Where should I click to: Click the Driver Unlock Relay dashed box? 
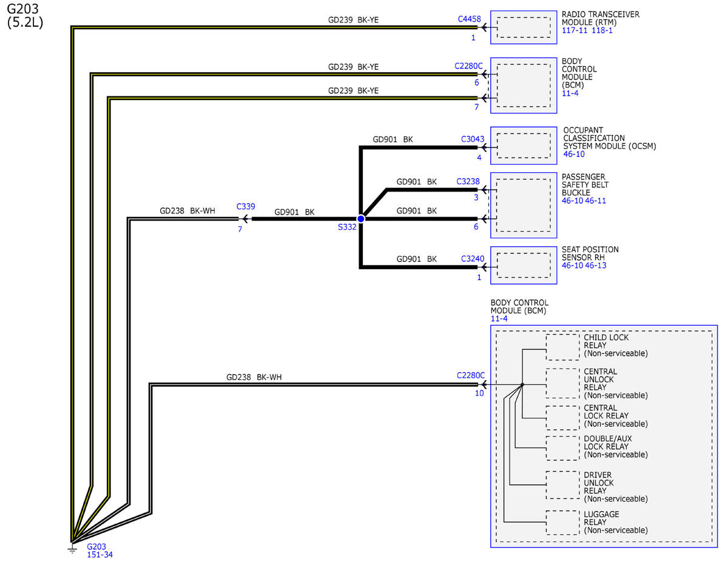click(x=562, y=485)
